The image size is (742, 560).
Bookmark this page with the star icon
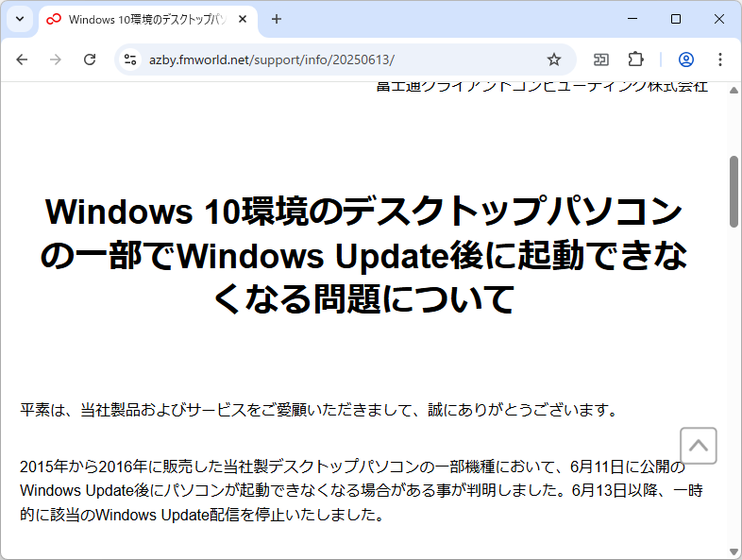pyautogui.click(x=553, y=59)
